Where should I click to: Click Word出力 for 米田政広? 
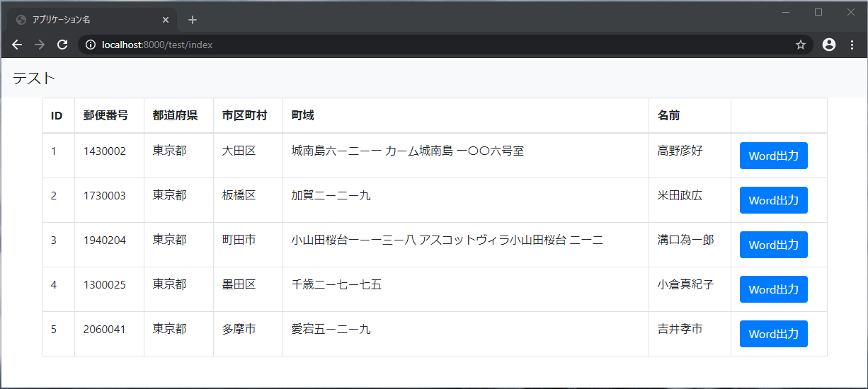tap(774, 200)
